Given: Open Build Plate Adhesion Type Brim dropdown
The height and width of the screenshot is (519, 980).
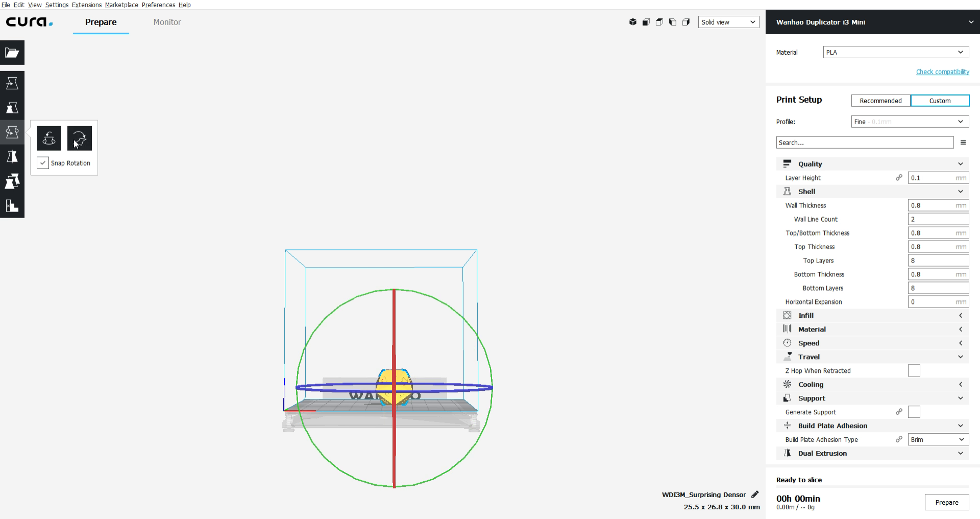Looking at the screenshot, I should click(x=938, y=439).
